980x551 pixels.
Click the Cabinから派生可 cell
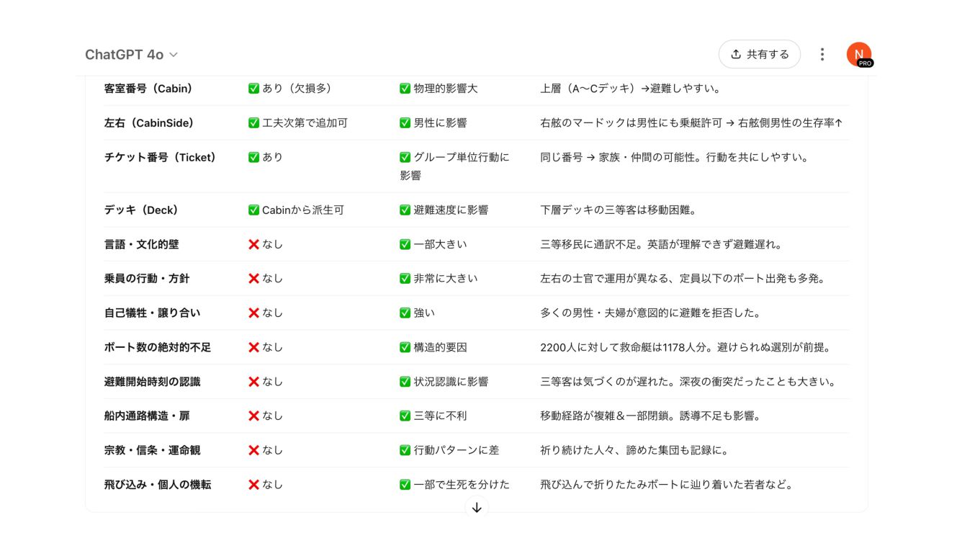(296, 210)
